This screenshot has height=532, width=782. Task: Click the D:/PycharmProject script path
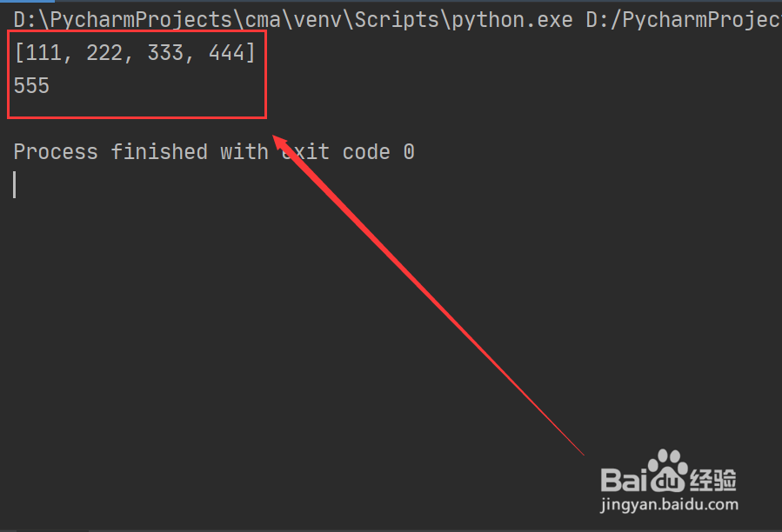pyautogui.click(x=684, y=20)
